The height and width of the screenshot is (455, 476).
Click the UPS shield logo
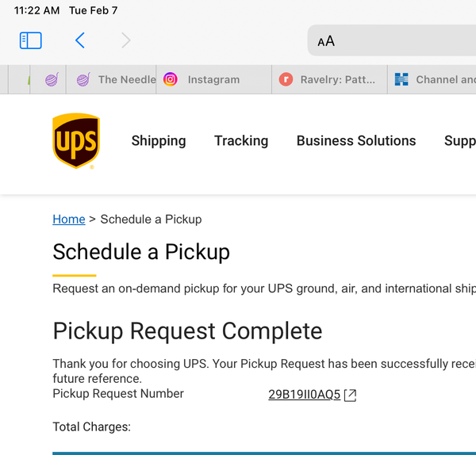click(76, 141)
